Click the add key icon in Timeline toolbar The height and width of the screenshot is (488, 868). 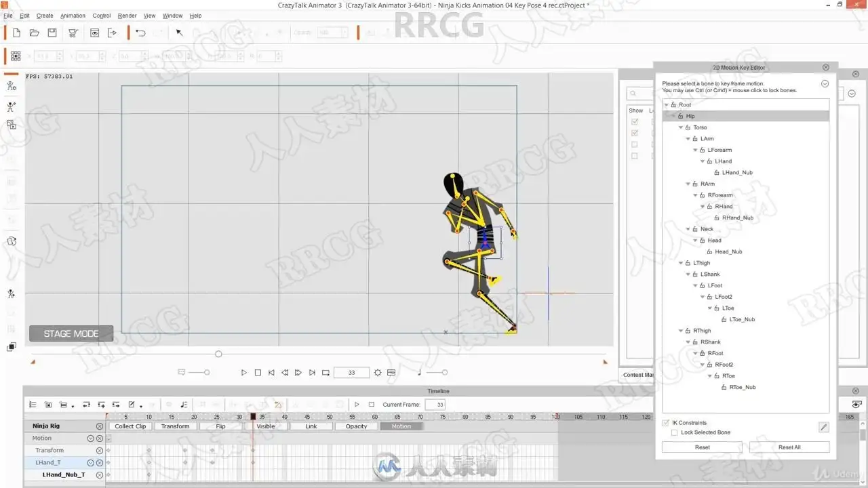point(101,405)
